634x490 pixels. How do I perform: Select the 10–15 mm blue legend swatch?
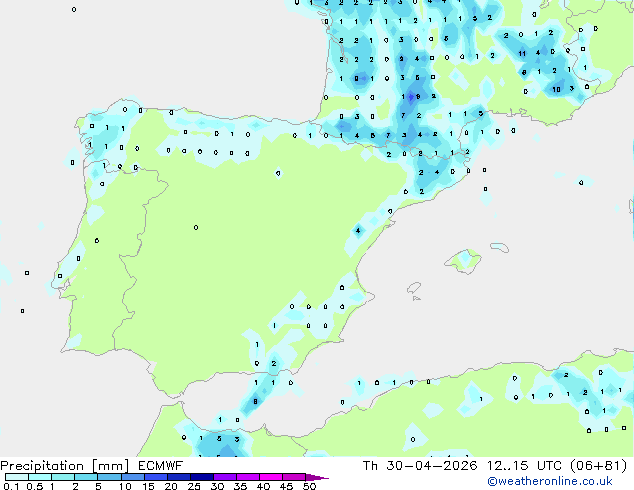(x=133, y=477)
